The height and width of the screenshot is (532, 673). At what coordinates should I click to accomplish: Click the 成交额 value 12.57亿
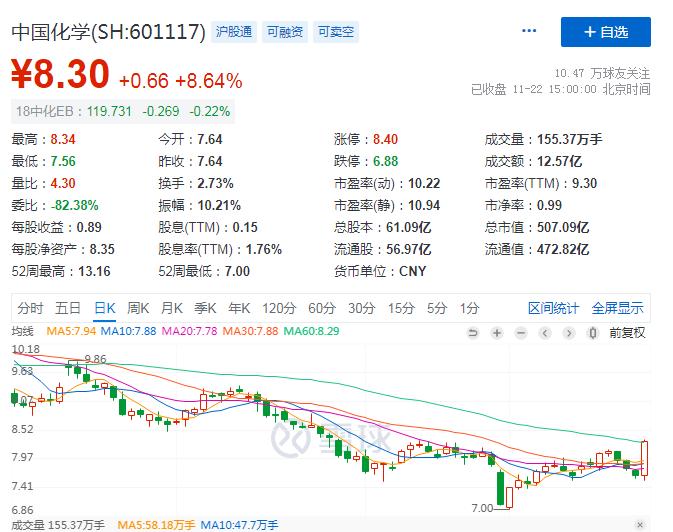pyautogui.click(x=560, y=161)
